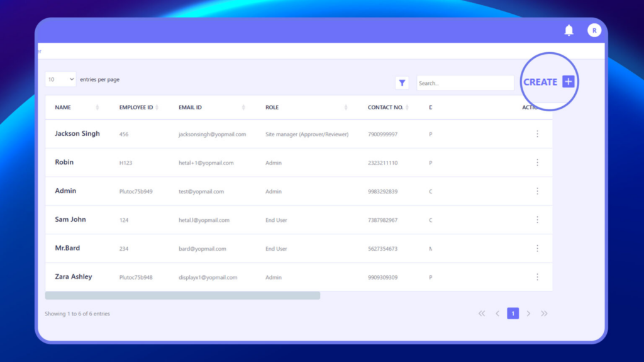Click the CREATE plus button
644x362 pixels.
(569, 82)
